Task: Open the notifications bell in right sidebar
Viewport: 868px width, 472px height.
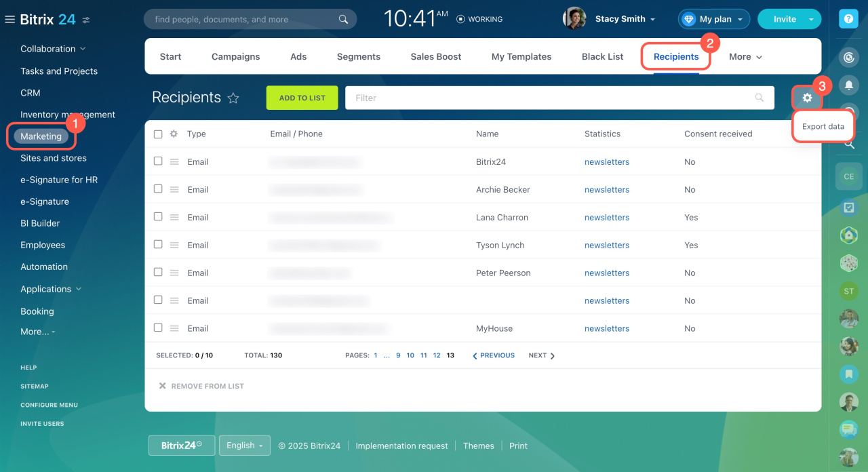Action: click(x=848, y=85)
